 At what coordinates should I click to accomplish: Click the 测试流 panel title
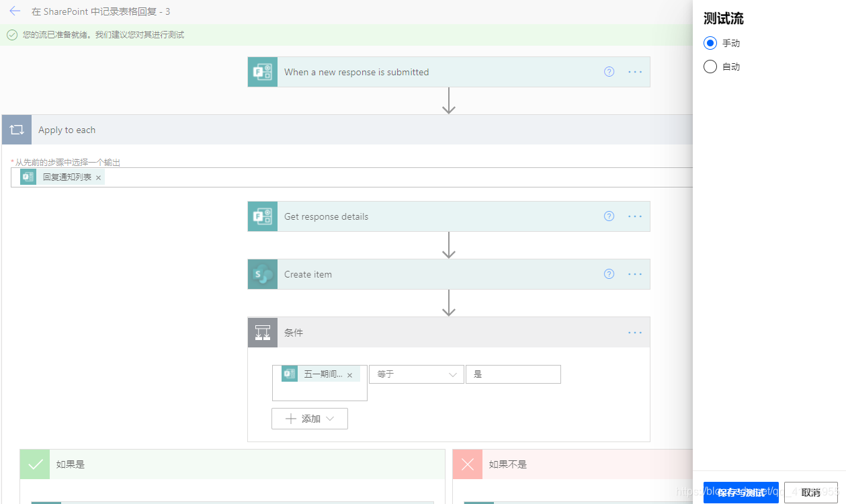coord(724,19)
